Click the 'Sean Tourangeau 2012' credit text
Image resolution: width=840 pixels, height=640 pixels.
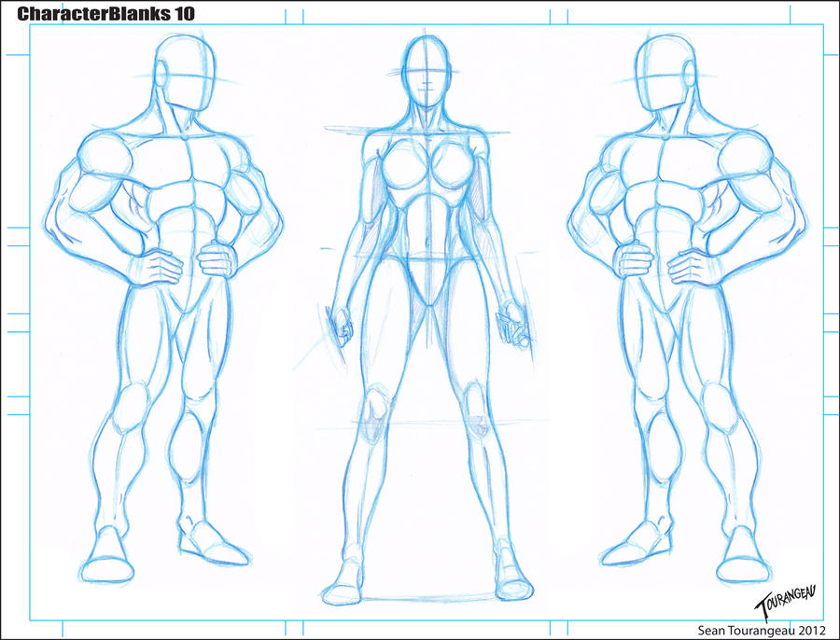point(762,630)
